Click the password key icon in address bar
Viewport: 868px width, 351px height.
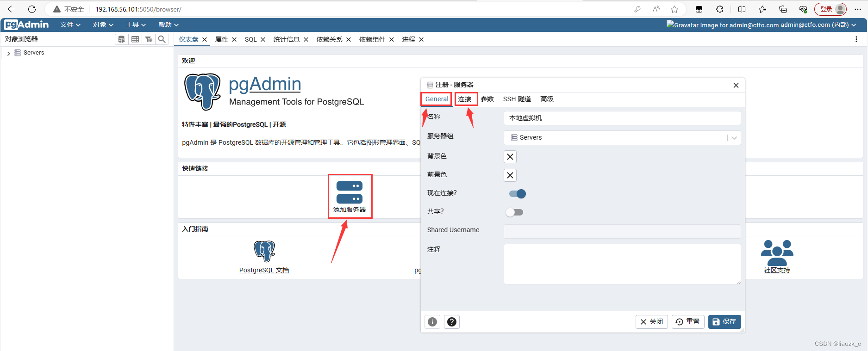coord(637,9)
